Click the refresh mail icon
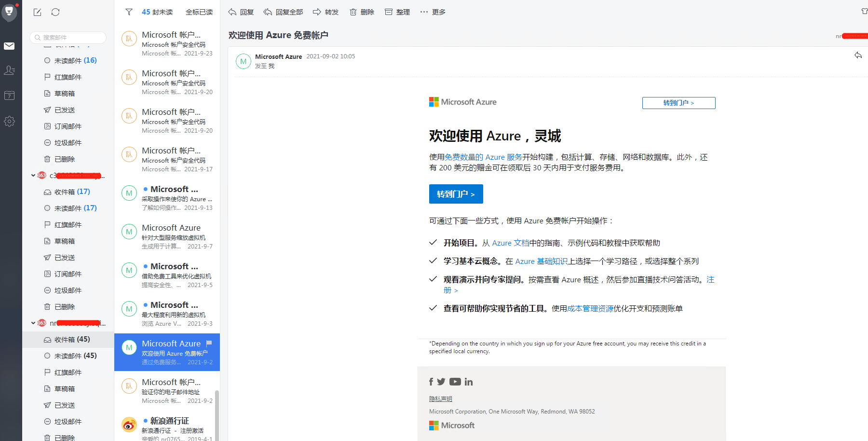The height and width of the screenshot is (441, 868). [55, 12]
